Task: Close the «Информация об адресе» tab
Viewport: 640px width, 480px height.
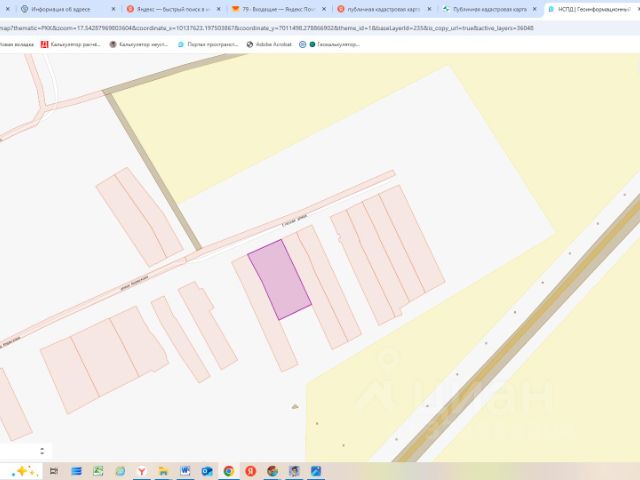Action: [x=113, y=9]
